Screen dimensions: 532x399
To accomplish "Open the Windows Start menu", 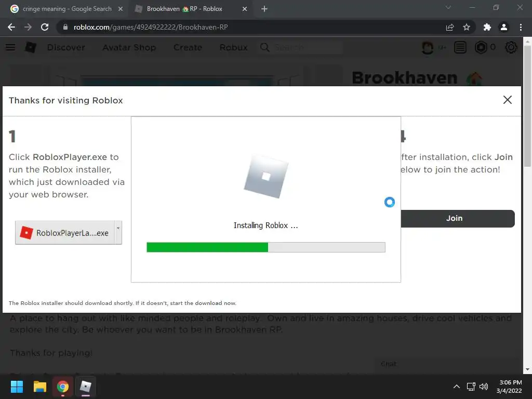I will 17,387.
